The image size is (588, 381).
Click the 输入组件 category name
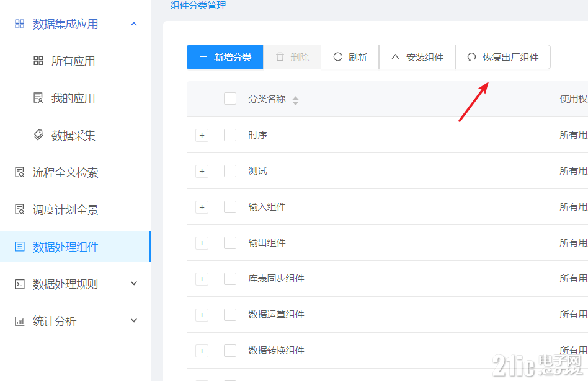click(267, 207)
